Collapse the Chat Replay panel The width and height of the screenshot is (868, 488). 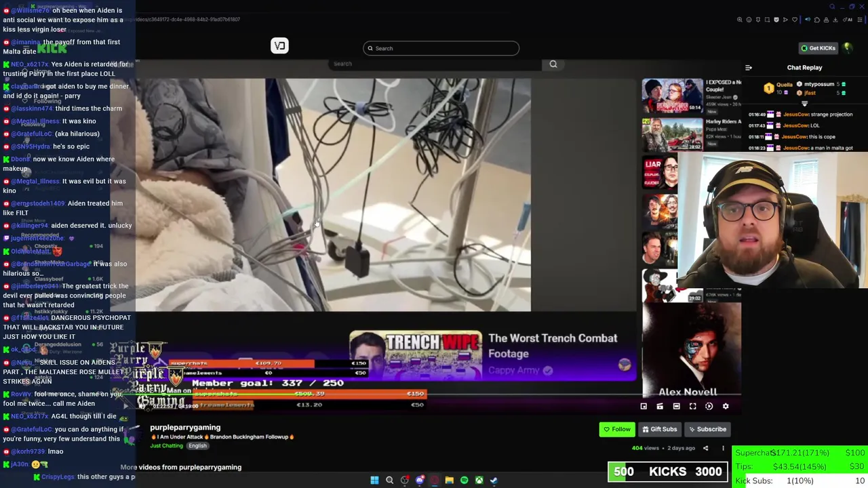click(x=749, y=68)
